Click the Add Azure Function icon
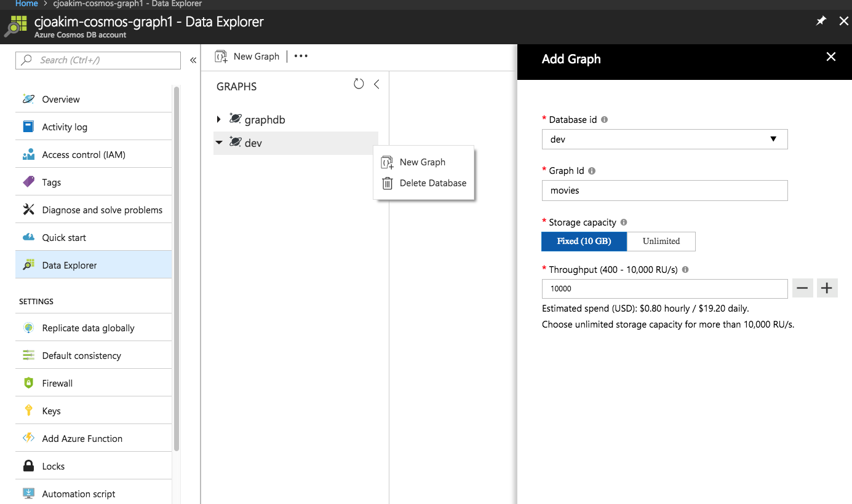The height and width of the screenshot is (504, 852). pyautogui.click(x=28, y=438)
